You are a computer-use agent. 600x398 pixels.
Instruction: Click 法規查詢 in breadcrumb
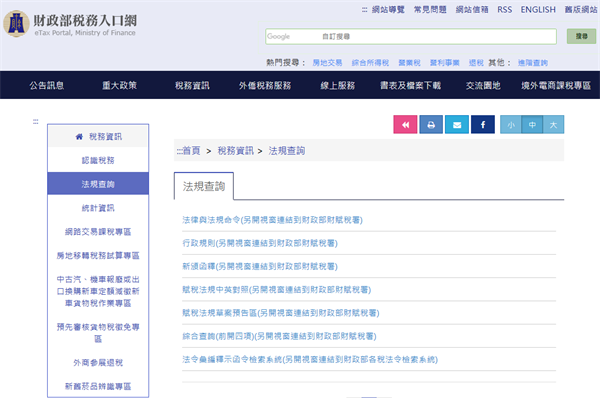(287, 151)
